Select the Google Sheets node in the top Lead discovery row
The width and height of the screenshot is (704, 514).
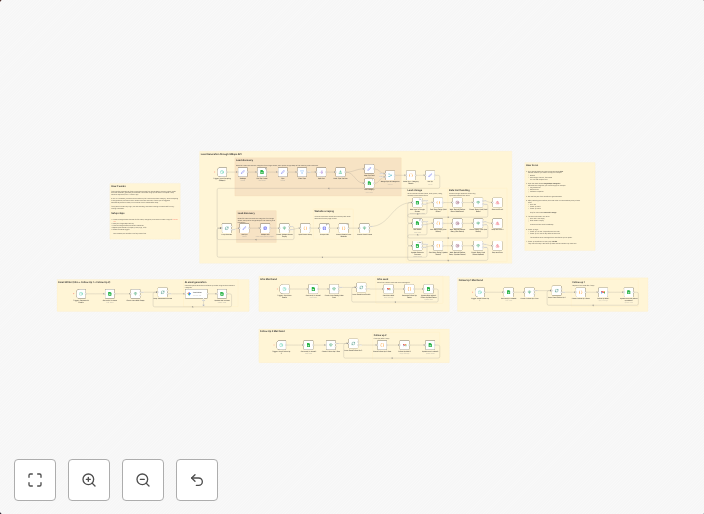click(x=262, y=172)
